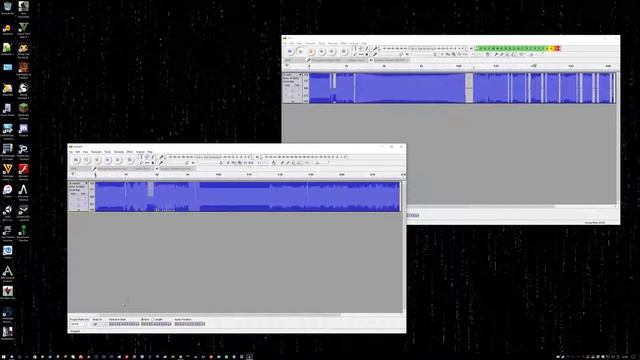
Task: Click the Trim audio icon in front window
Action: 245,163
